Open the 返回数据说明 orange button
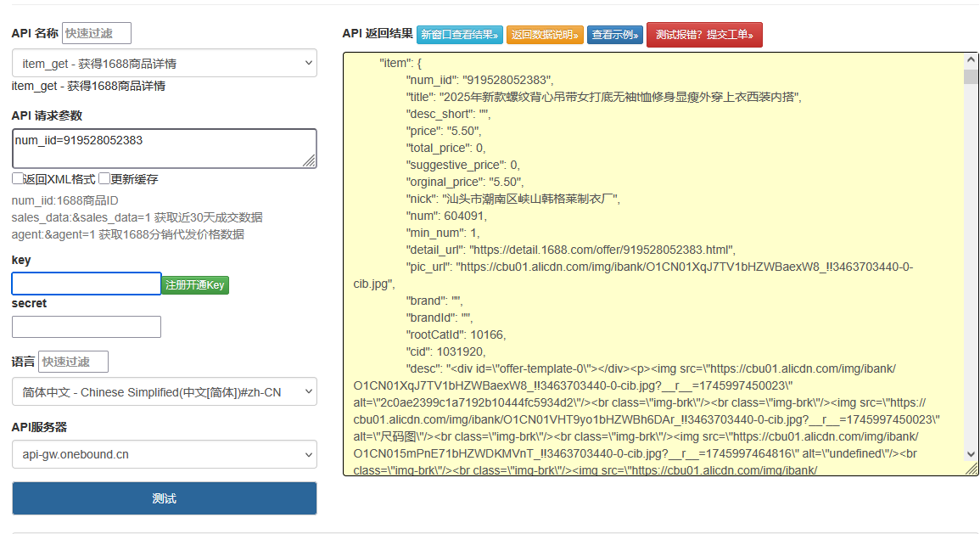This screenshot has height=534, width=980. click(545, 35)
